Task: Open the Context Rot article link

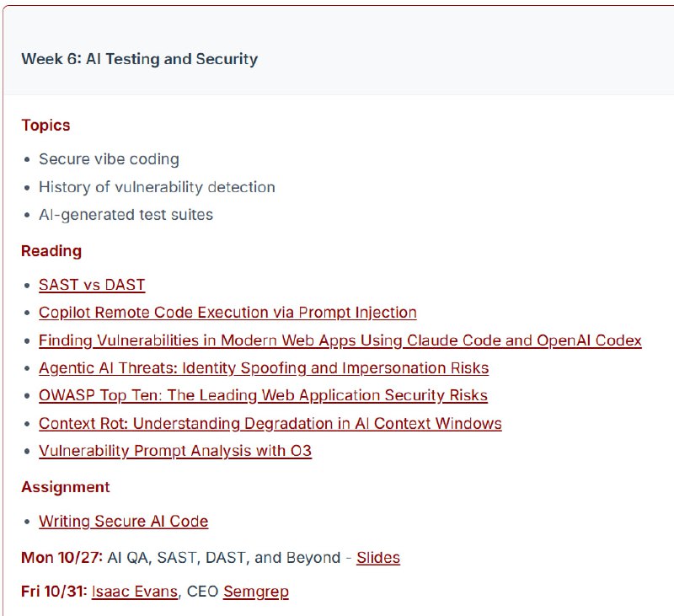Action: 270,423
